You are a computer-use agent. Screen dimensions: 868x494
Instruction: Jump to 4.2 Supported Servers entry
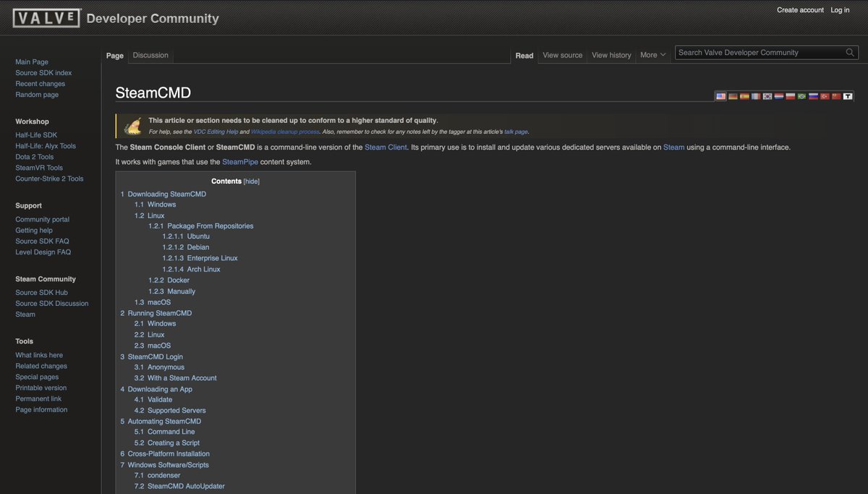tap(170, 410)
